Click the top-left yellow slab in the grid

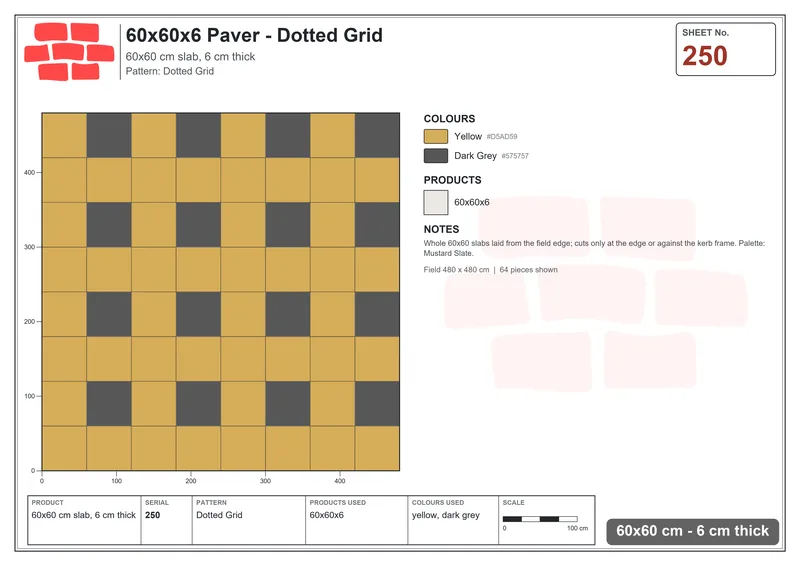[64, 135]
